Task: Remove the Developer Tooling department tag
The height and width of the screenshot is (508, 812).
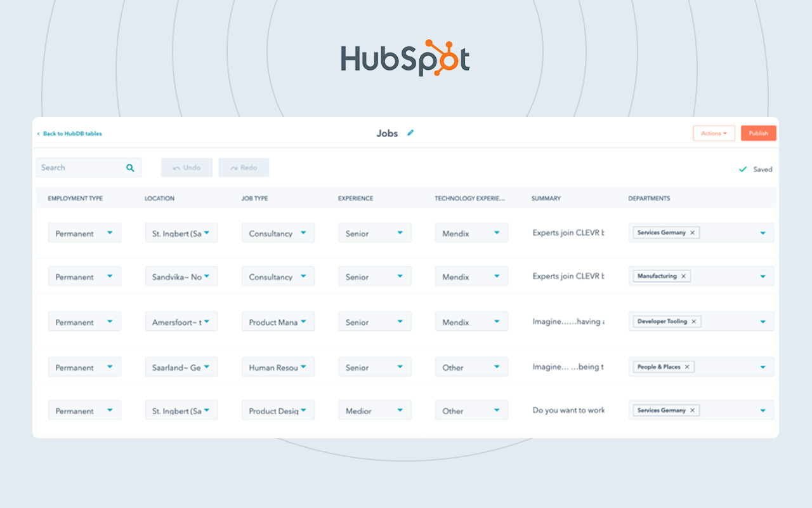Action: [x=693, y=322]
